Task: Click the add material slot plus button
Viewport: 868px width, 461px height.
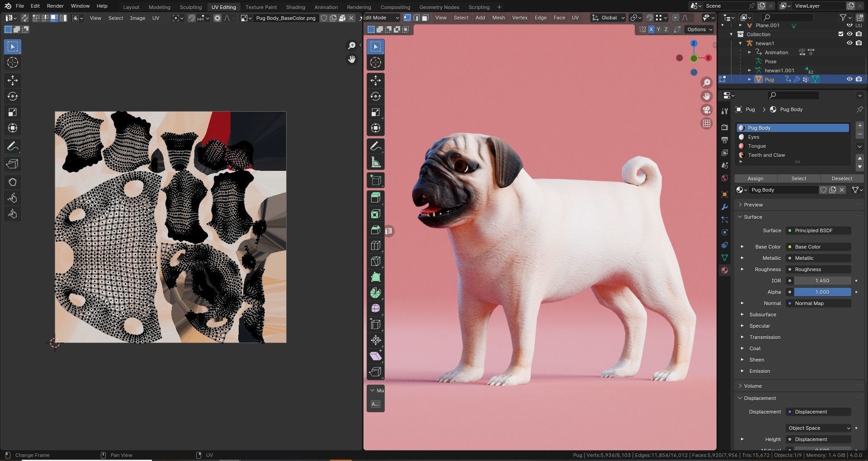Action: (860, 126)
